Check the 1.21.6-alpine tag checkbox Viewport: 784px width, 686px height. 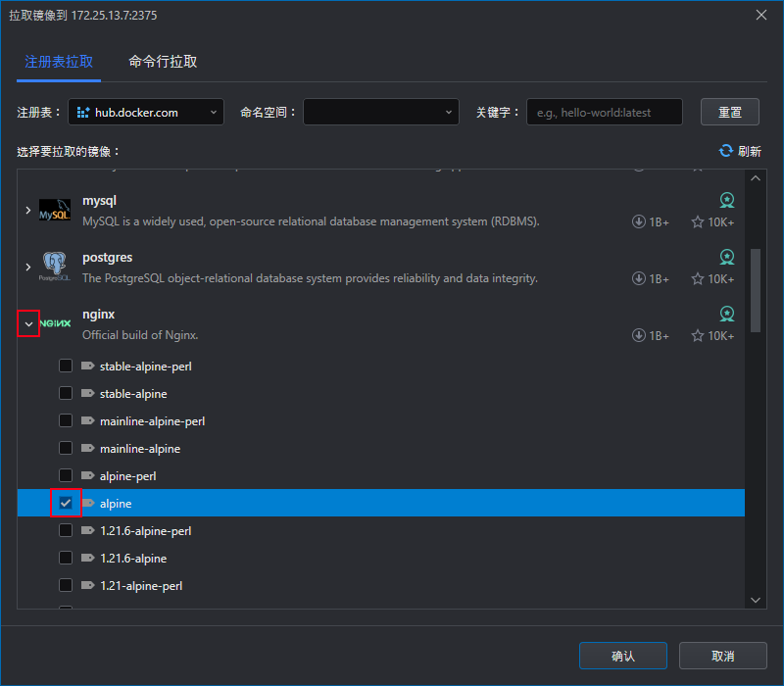click(x=66, y=558)
